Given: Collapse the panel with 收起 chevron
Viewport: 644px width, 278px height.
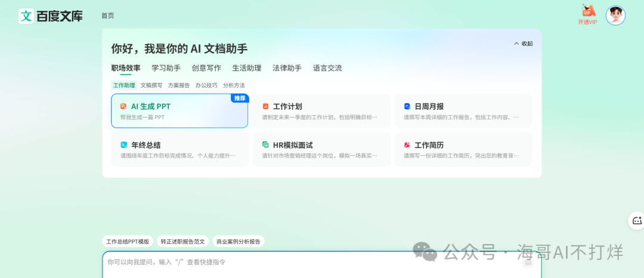Looking at the screenshot, I should tap(523, 44).
